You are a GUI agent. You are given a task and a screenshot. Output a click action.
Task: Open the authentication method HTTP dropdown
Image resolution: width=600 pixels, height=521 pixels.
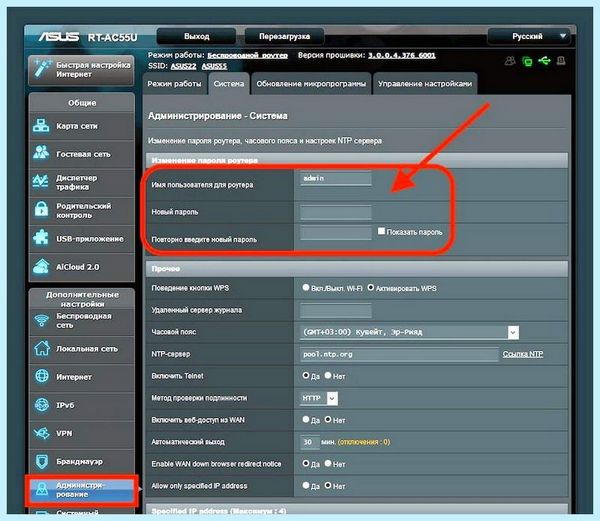tap(319, 398)
